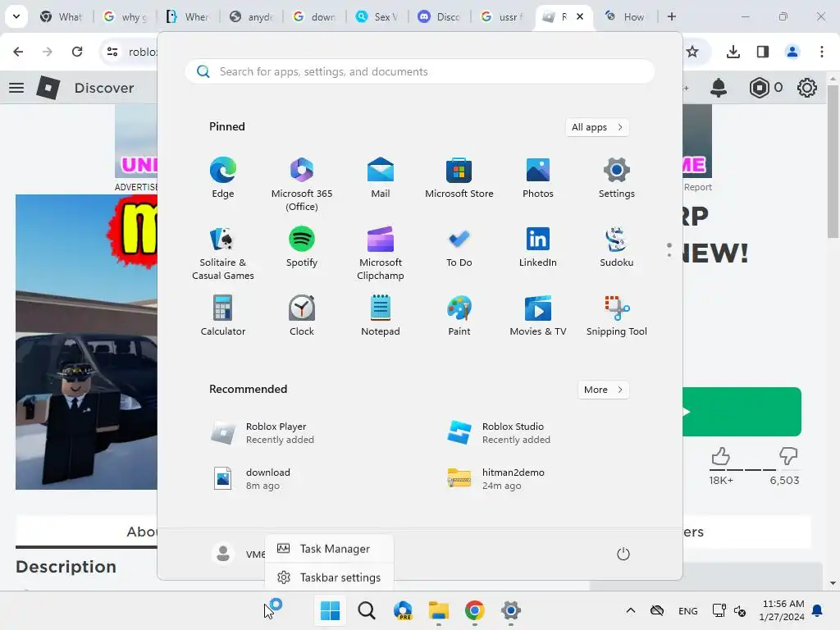Image resolution: width=840 pixels, height=630 pixels.
Task: Open the Clock app
Action: point(302,316)
